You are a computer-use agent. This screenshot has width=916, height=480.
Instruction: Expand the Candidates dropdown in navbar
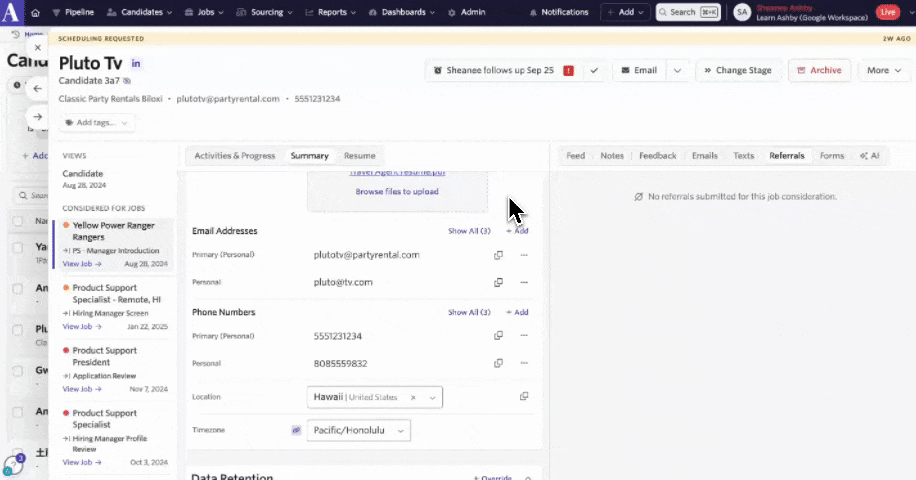(x=140, y=12)
